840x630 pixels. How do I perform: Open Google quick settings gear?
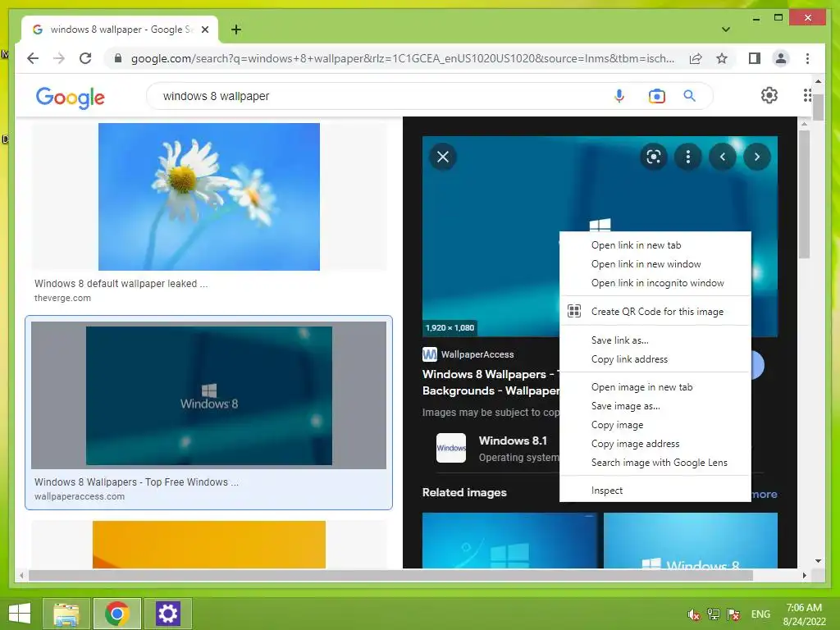(x=769, y=95)
